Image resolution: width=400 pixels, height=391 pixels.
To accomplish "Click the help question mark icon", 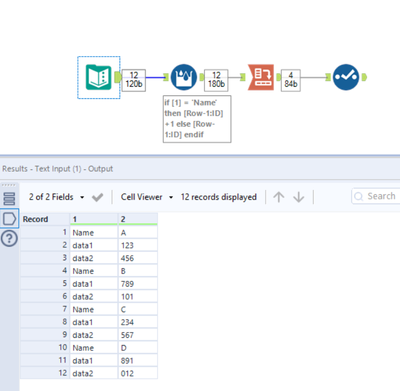I will (9, 239).
